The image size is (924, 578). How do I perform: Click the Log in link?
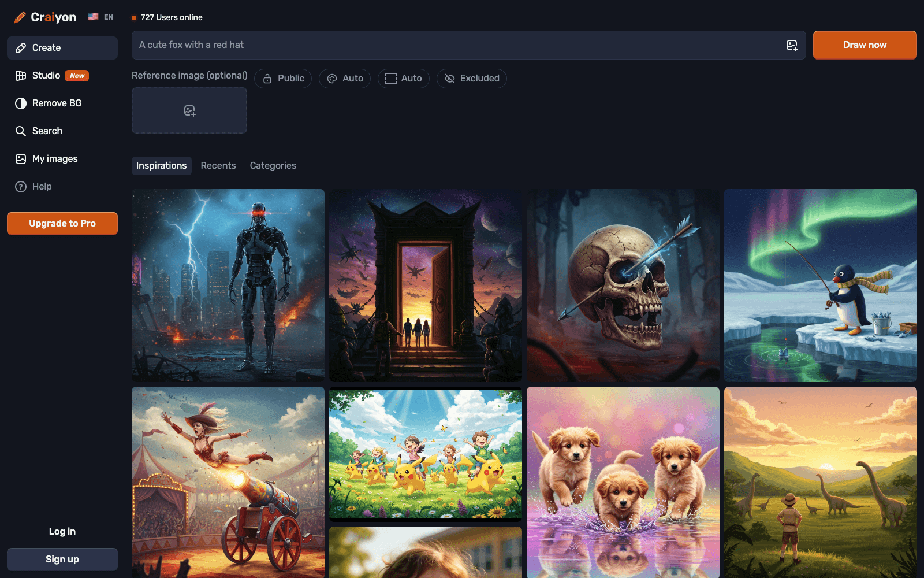(62, 532)
